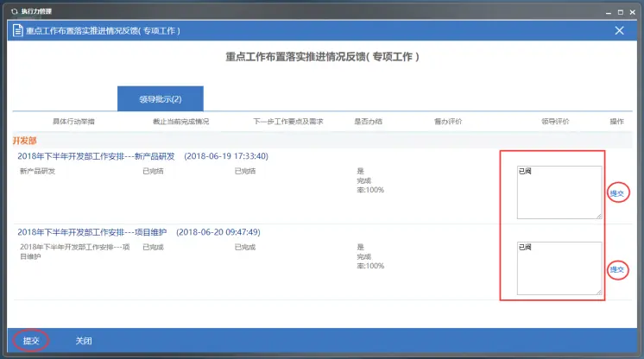Minimize the 执行力管理 window
This screenshot has width=644, height=359.
[x=609, y=13]
